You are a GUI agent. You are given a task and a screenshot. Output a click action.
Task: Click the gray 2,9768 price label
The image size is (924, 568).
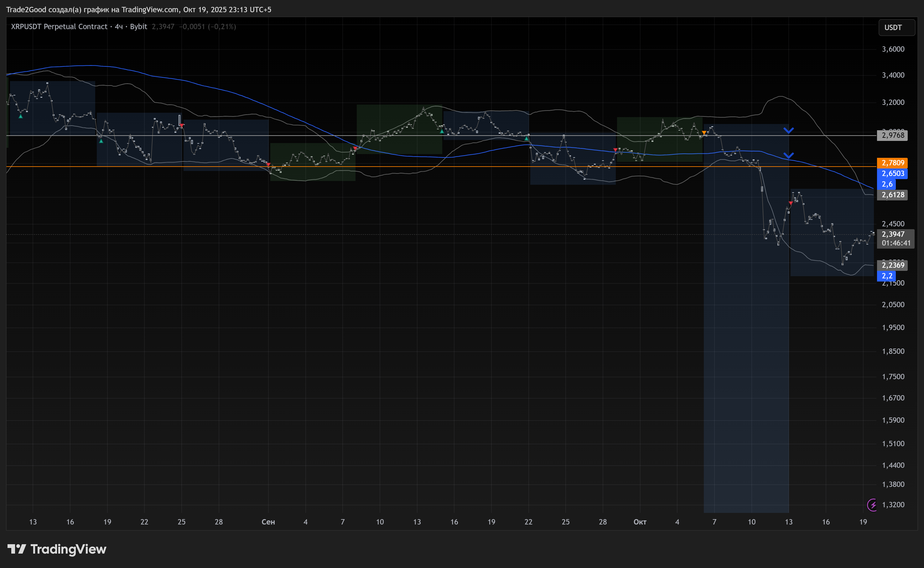(892, 135)
